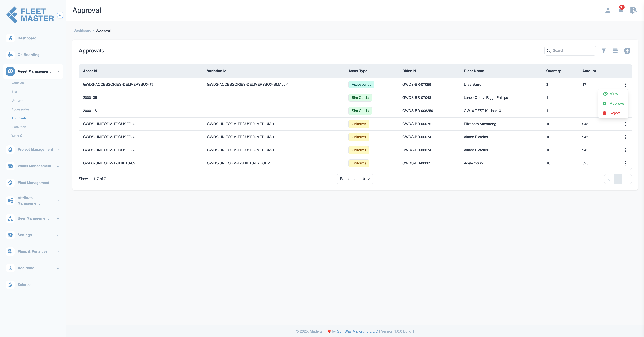Click the download export icon
This screenshot has height=337, width=644.
pyautogui.click(x=627, y=51)
